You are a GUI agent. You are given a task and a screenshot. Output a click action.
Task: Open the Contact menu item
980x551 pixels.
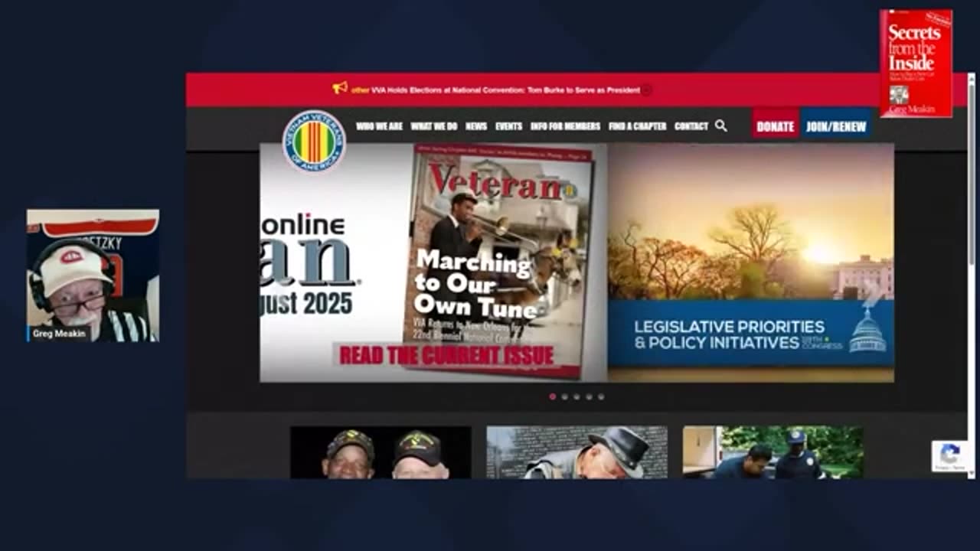click(x=691, y=126)
